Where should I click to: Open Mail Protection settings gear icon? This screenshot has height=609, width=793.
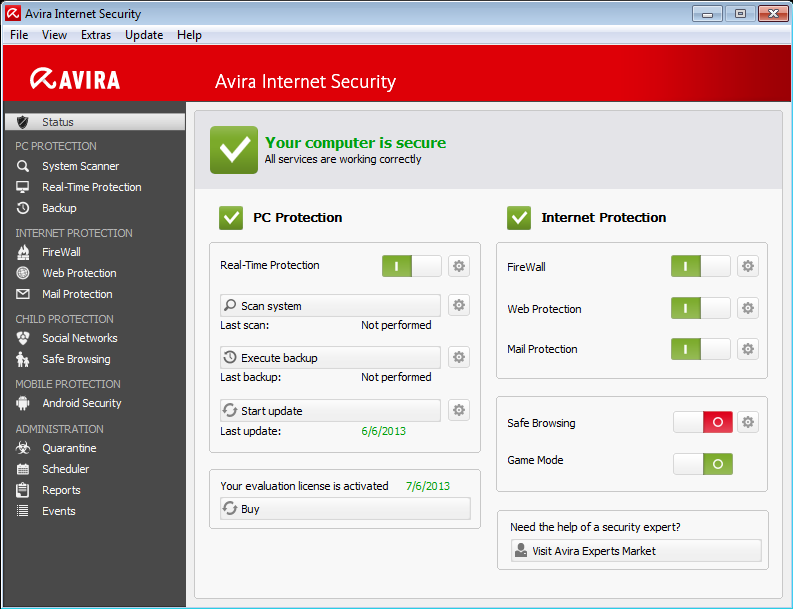(x=747, y=349)
